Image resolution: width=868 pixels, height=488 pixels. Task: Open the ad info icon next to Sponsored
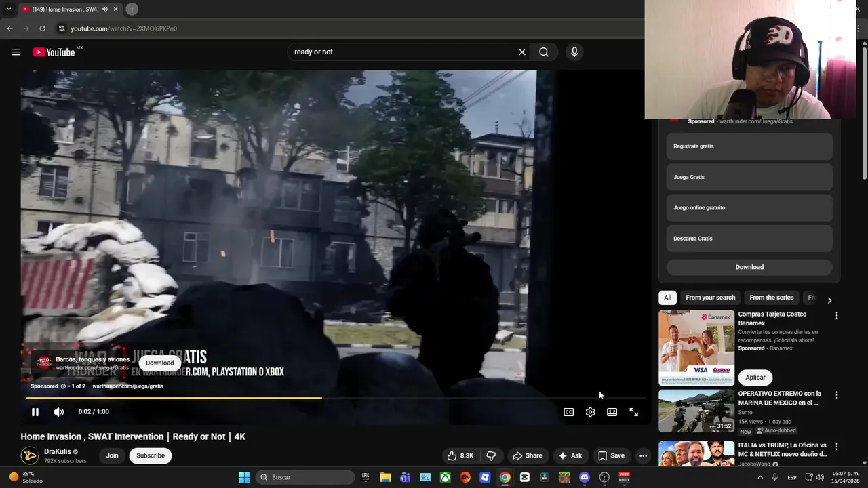coord(64,386)
